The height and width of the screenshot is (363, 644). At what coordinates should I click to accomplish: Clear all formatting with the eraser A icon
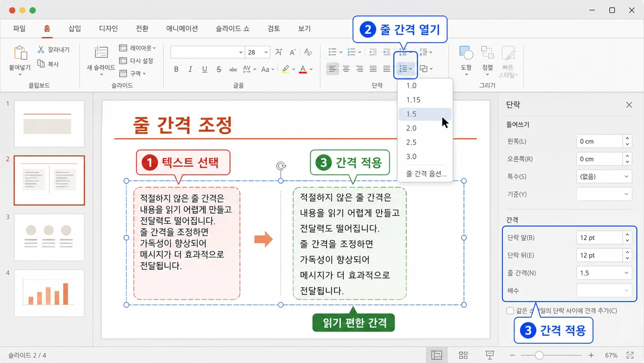click(308, 52)
